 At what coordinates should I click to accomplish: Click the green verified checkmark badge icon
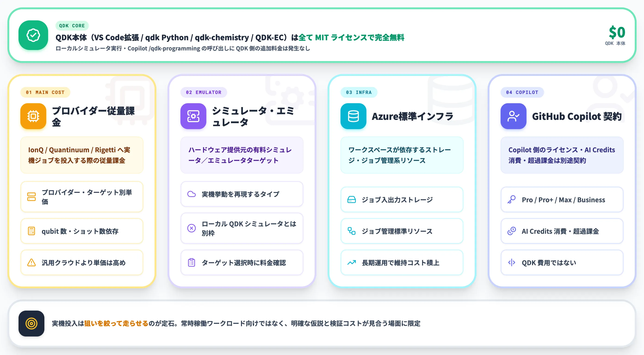pyautogui.click(x=33, y=35)
